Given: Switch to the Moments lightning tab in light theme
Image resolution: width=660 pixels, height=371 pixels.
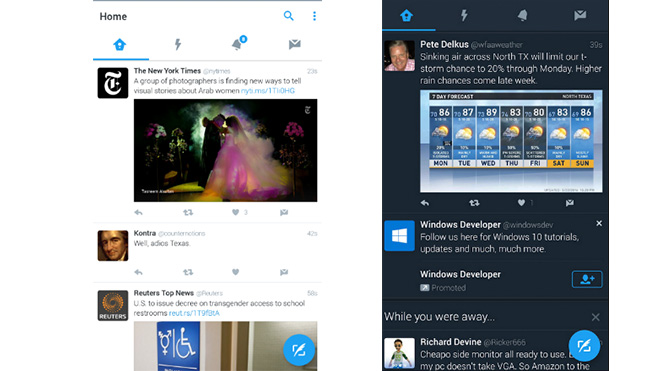Looking at the screenshot, I should (x=178, y=45).
